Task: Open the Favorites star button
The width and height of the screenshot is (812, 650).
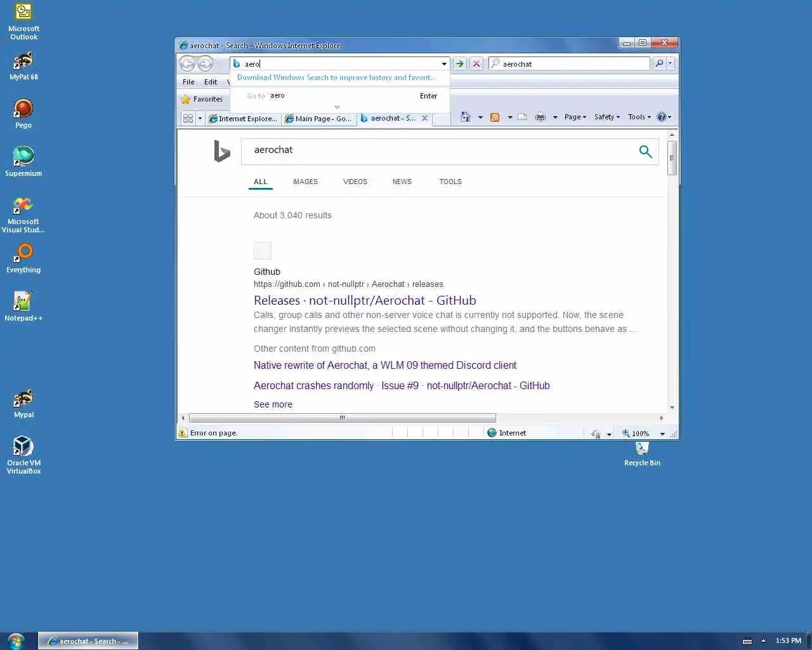Action: 202,99
